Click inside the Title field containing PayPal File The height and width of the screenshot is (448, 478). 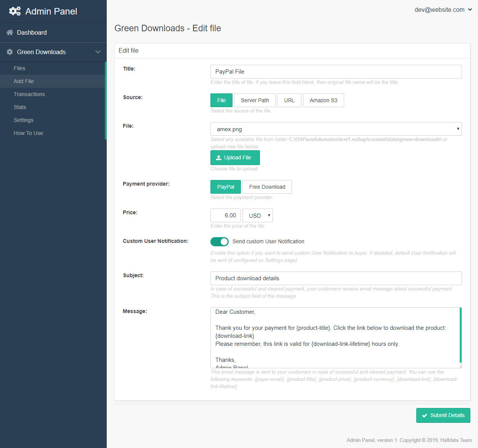[x=335, y=72]
